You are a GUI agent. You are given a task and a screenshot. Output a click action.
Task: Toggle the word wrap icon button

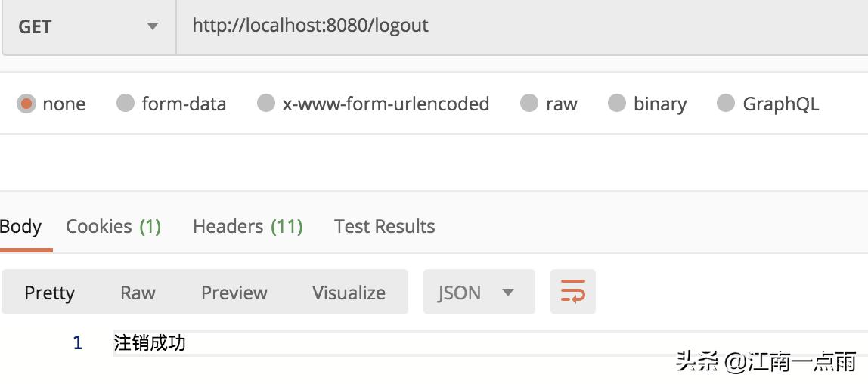tap(572, 292)
